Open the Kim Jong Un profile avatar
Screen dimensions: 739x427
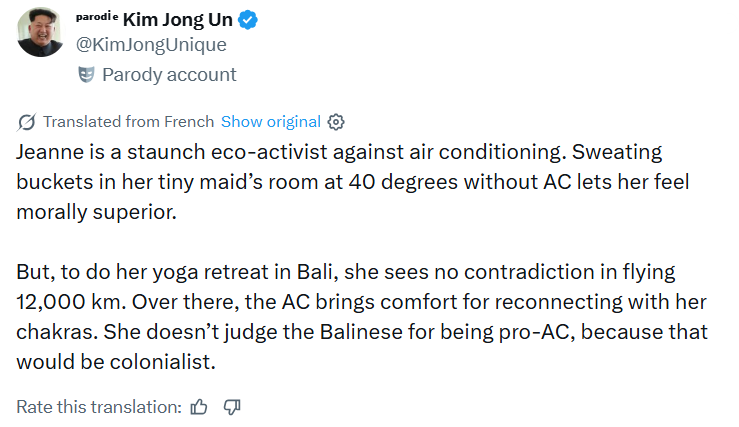(40, 32)
